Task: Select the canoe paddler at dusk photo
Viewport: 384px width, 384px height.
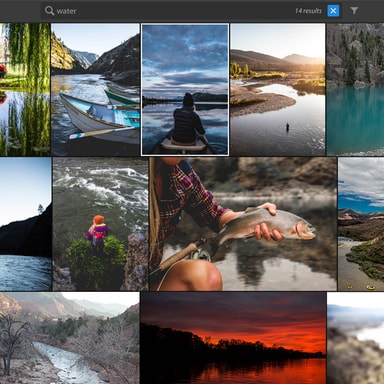Action: [x=185, y=90]
